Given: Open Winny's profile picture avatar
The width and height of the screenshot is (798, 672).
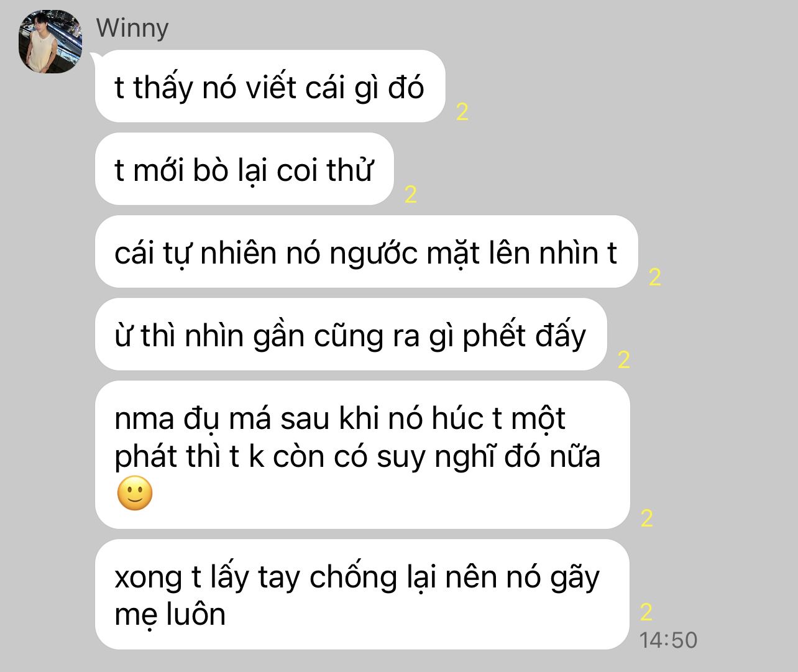Looking at the screenshot, I should (x=51, y=42).
